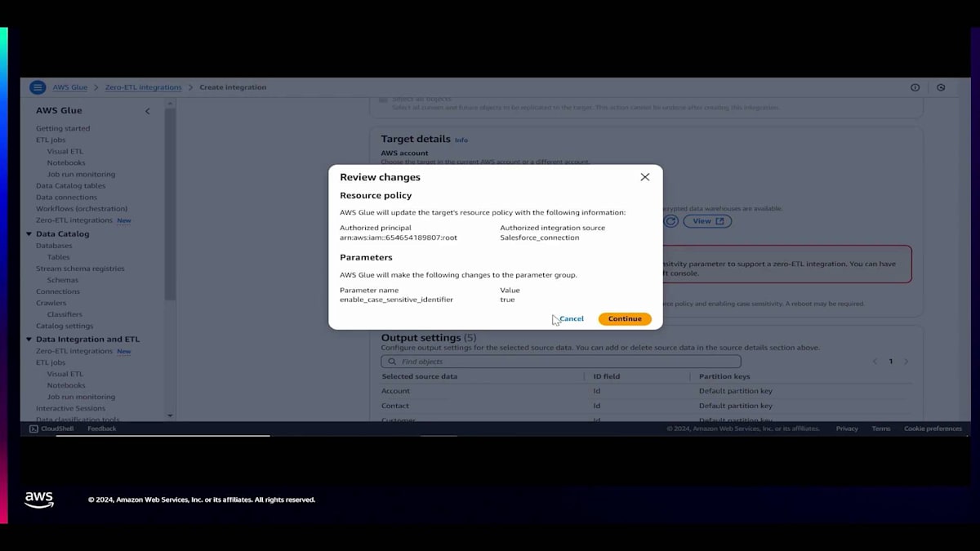980x551 pixels.
Task: Open Tables under Databases
Action: point(58,257)
